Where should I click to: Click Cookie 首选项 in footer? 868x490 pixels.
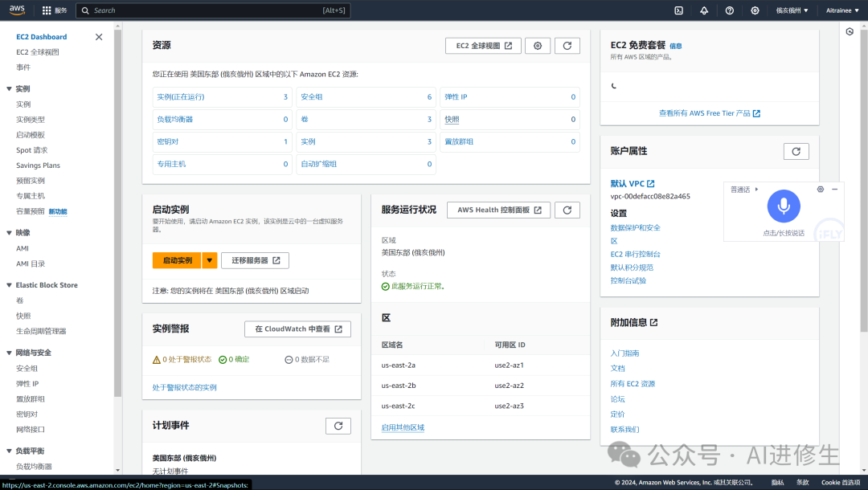[x=841, y=483]
